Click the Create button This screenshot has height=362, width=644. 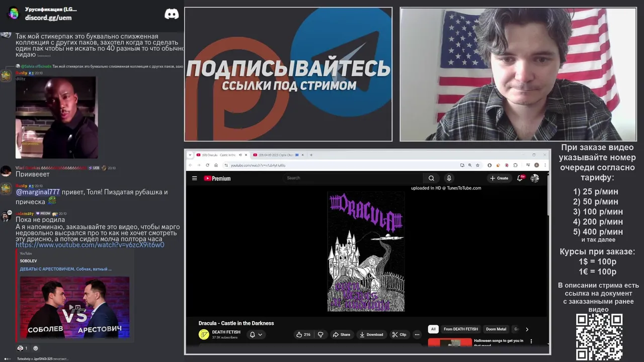(x=499, y=178)
